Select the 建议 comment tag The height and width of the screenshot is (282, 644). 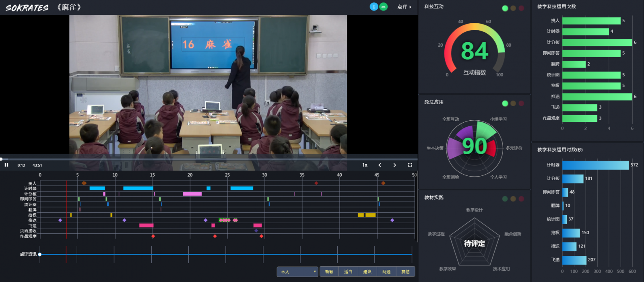[x=367, y=272]
